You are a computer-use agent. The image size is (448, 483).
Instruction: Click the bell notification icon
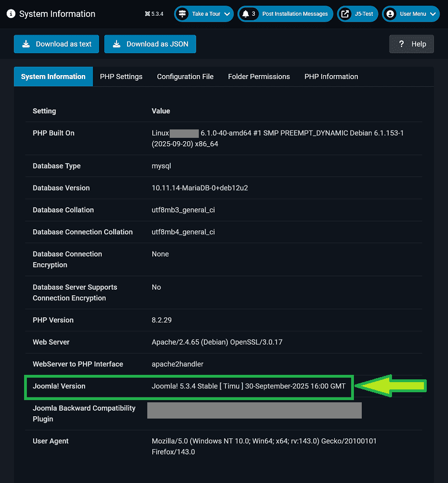coord(245,14)
